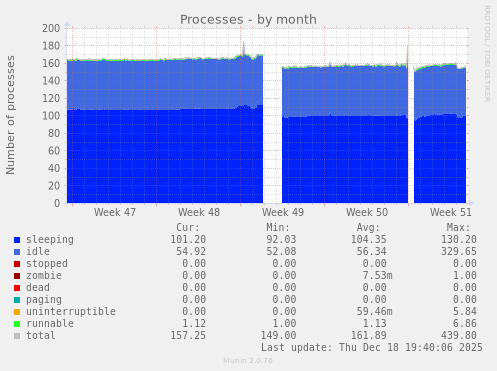Click the paging legend color swatch
This screenshot has height=371, width=497.
coord(17,300)
